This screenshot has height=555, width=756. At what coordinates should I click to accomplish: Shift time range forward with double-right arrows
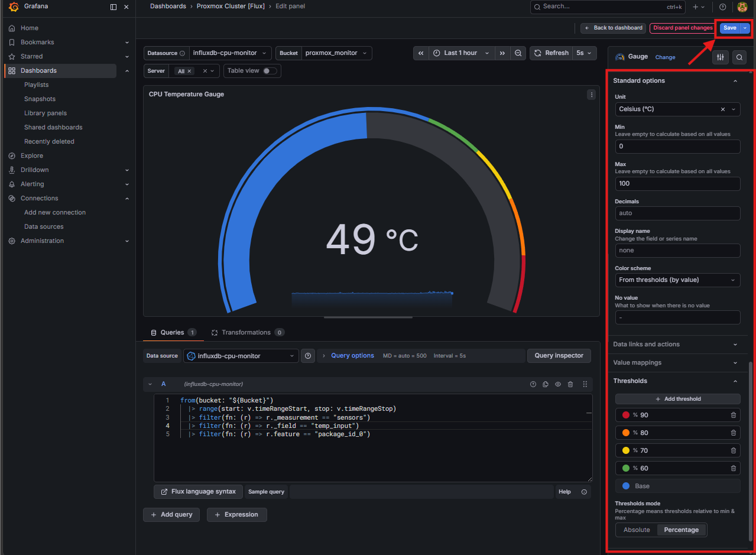502,53
